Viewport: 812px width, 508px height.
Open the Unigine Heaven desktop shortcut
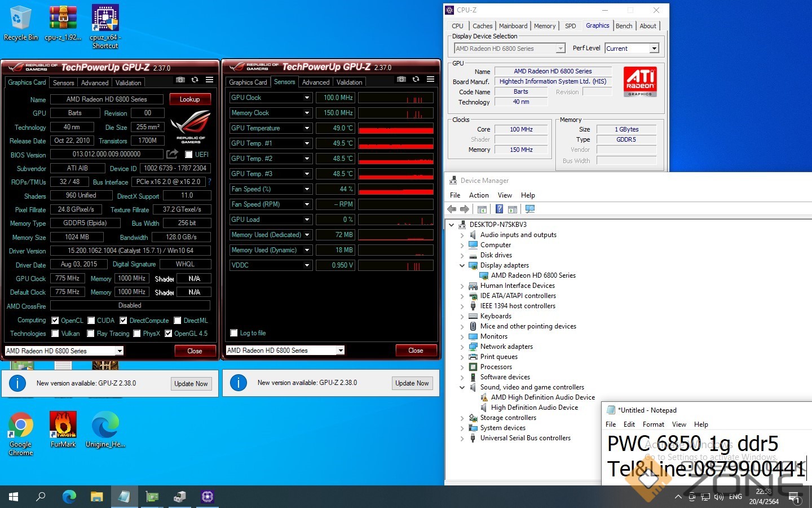click(105, 429)
